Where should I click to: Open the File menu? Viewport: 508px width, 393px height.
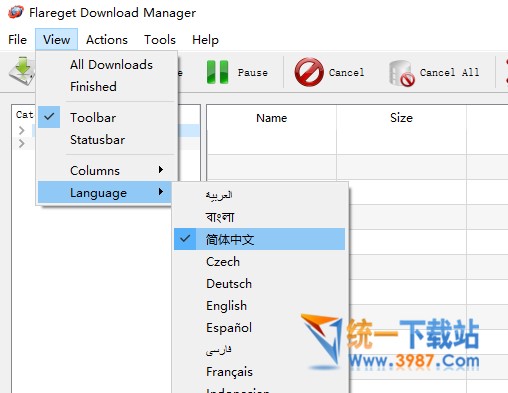click(17, 40)
